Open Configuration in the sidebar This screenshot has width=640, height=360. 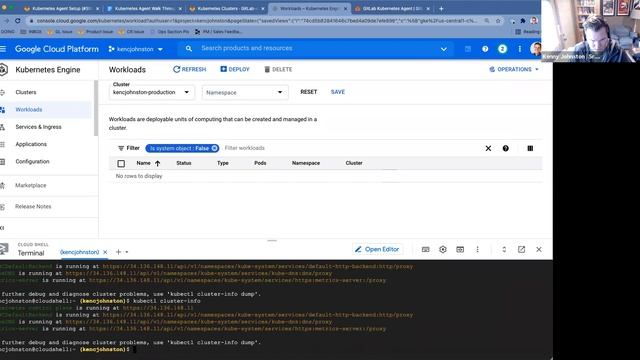point(32,162)
